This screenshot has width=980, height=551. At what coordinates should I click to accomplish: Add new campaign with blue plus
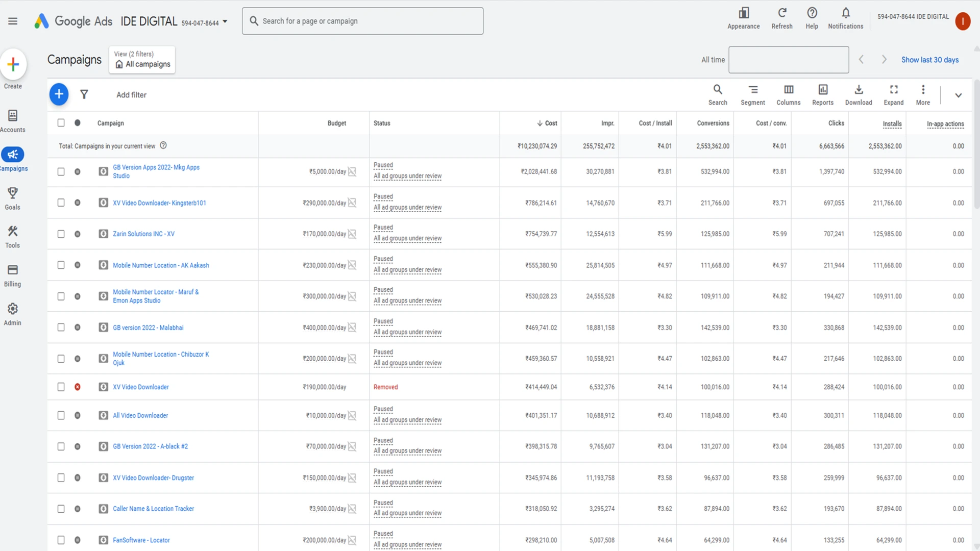[59, 94]
